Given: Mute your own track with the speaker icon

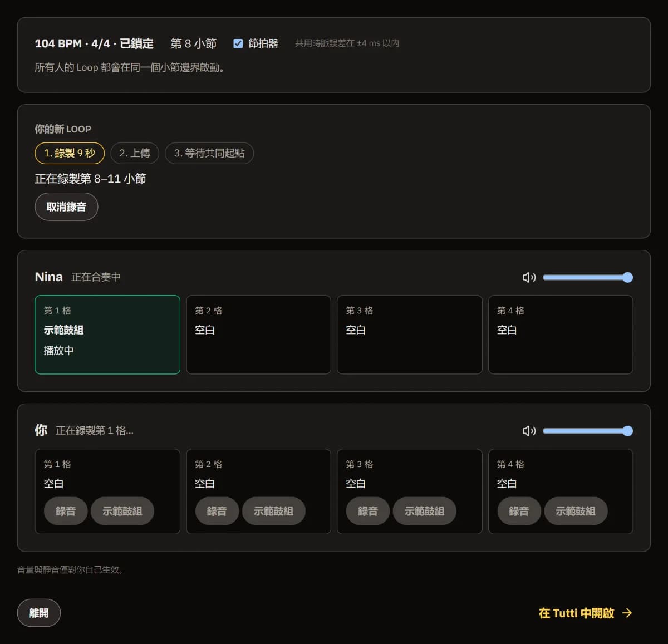Looking at the screenshot, I should (529, 431).
